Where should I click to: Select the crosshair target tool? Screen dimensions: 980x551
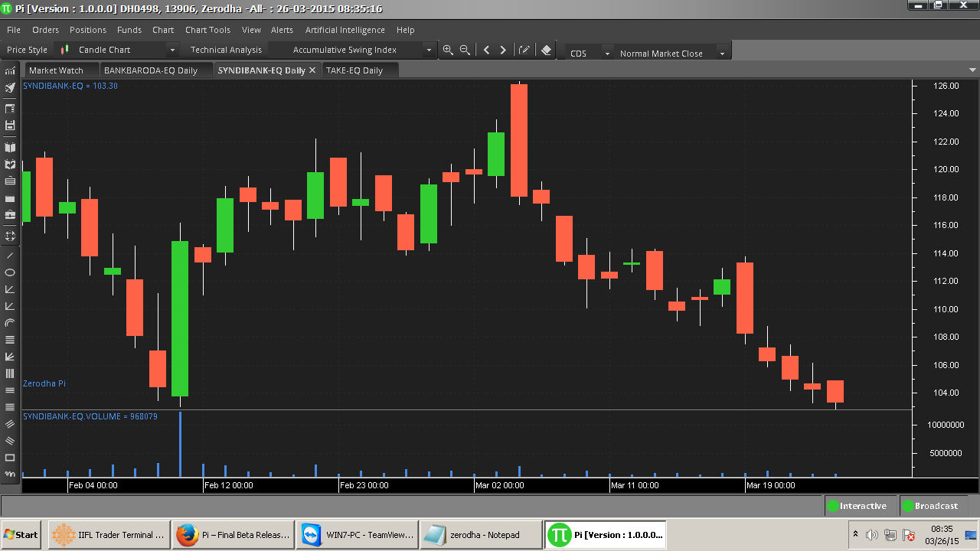click(10, 236)
